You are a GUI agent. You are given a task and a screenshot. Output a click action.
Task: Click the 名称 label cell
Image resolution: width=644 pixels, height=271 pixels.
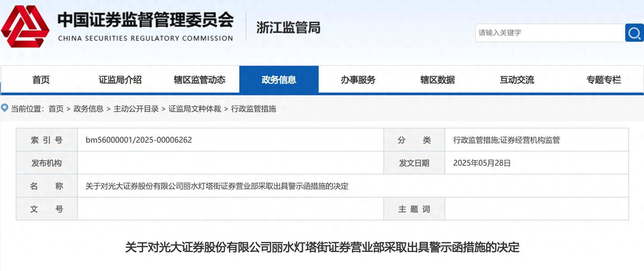tap(47, 186)
